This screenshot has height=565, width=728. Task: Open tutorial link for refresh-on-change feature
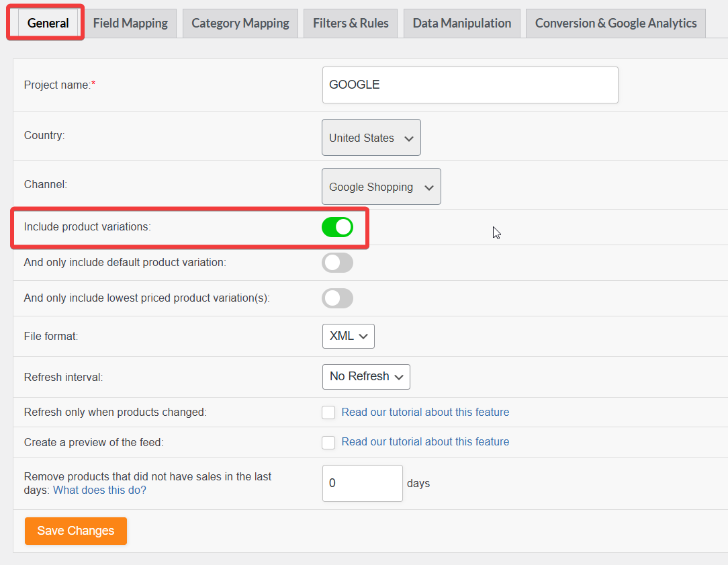tap(425, 412)
